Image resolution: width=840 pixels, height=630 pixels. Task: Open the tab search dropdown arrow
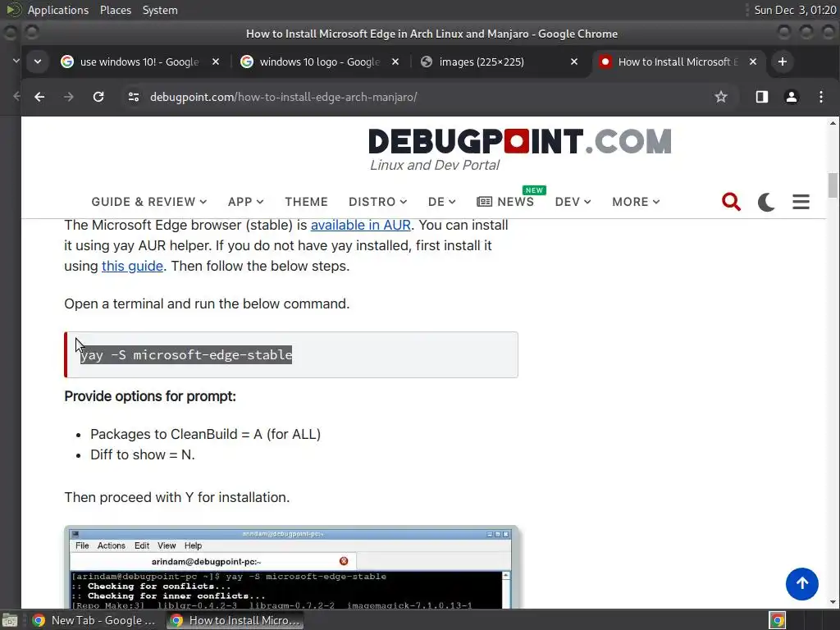pos(38,62)
